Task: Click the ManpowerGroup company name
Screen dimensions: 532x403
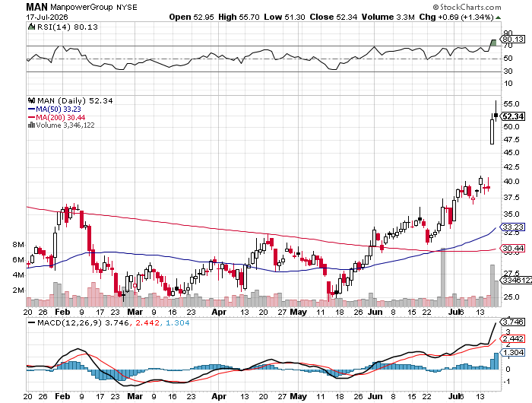Action: (x=81, y=7)
